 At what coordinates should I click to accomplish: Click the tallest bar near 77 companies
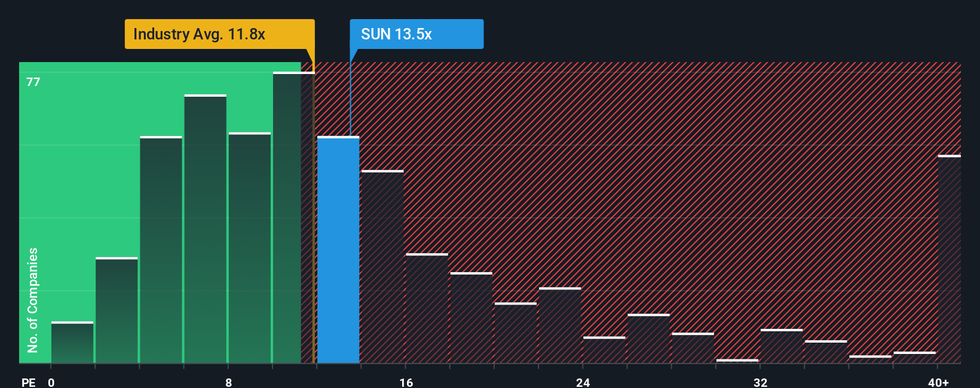pyautogui.click(x=293, y=217)
